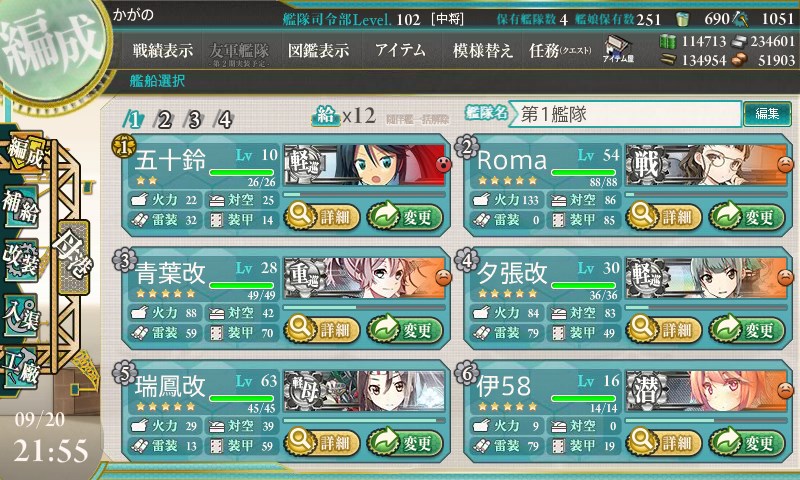800x480 pixels.
Task: Open the アイテム屋 item shop icon
Action: pos(618,49)
